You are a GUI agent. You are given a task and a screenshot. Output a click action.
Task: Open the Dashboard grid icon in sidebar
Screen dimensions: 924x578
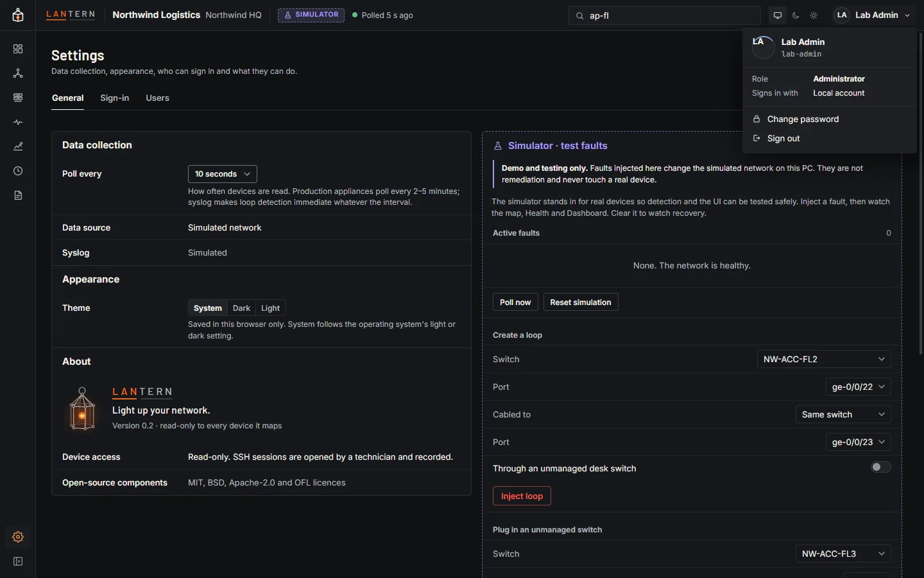18,49
